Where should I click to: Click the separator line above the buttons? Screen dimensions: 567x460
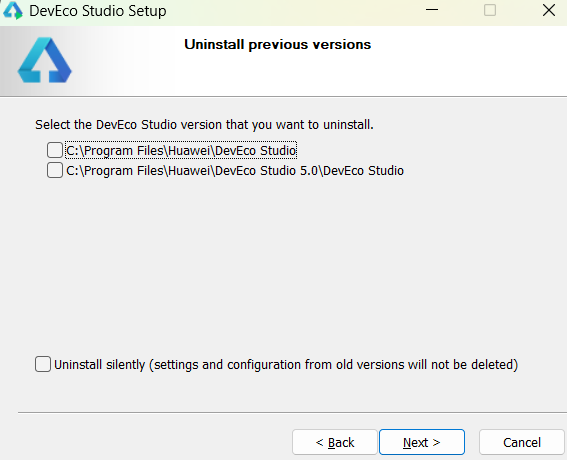point(292,412)
